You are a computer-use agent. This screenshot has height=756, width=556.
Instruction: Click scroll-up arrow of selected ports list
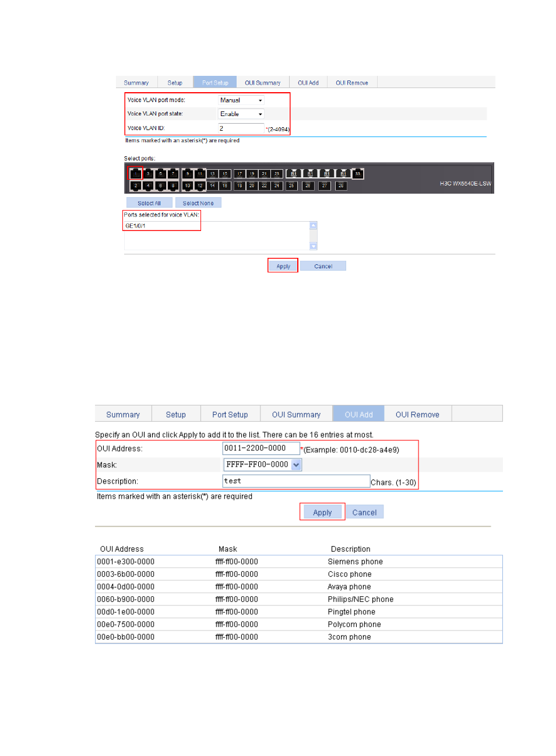coord(314,225)
